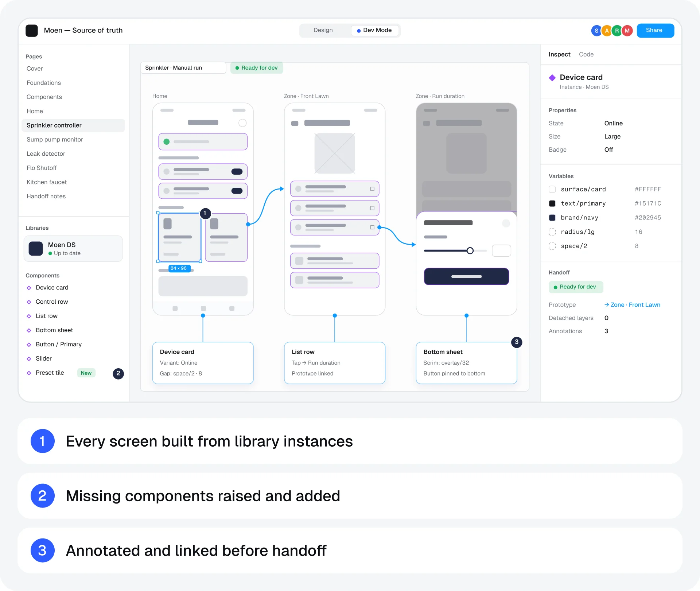Open avatar A collaborator

pyautogui.click(x=607, y=31)
